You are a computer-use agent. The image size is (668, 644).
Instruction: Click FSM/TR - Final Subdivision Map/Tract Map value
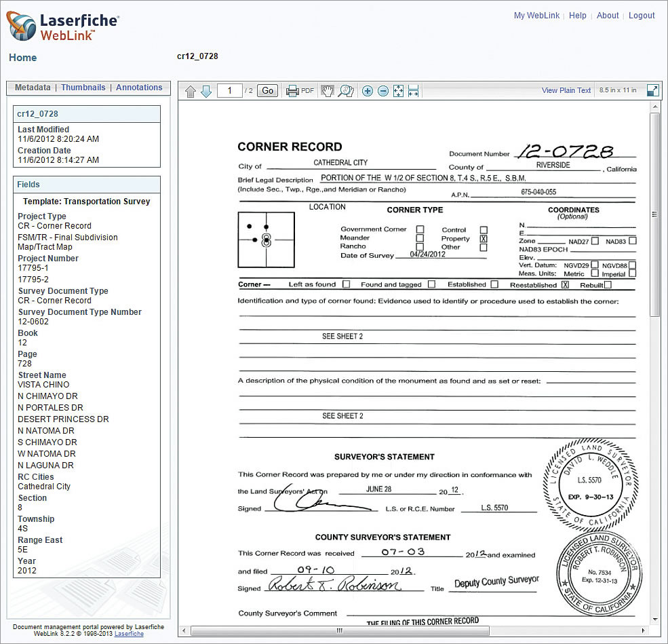point(67,242)
